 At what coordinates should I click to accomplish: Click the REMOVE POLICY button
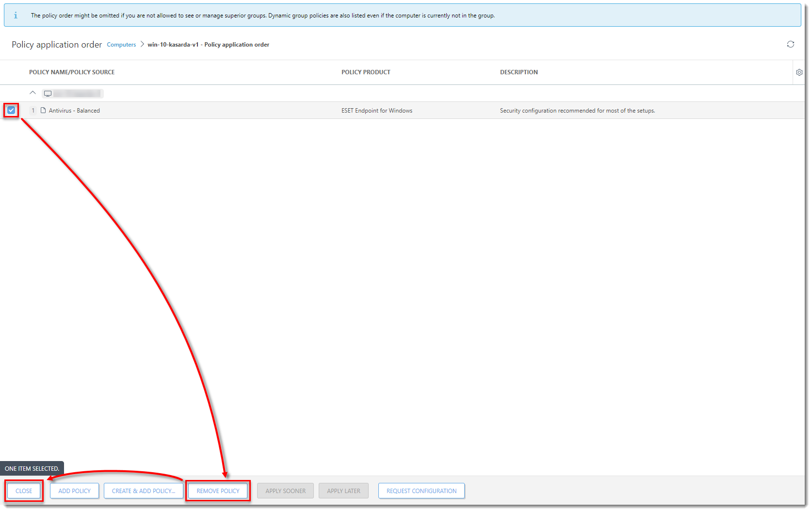tap(218, 491)
